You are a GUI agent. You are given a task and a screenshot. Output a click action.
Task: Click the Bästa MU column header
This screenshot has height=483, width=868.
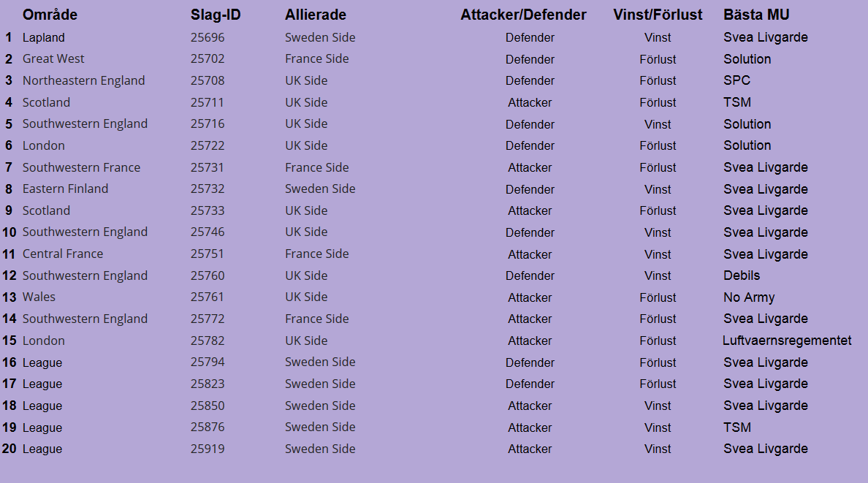click(756, 15)
